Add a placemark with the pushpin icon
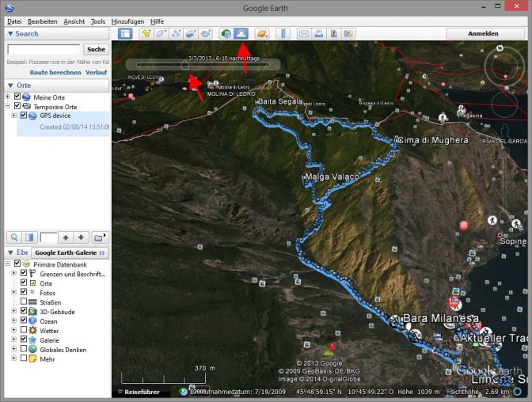Viewport: 532px width, 402px height. (146, 33)
